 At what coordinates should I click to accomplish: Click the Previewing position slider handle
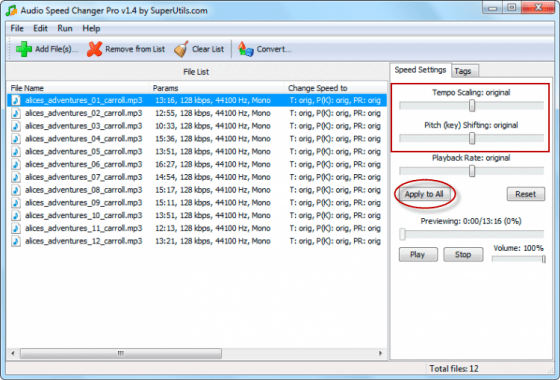click(402, 234)
